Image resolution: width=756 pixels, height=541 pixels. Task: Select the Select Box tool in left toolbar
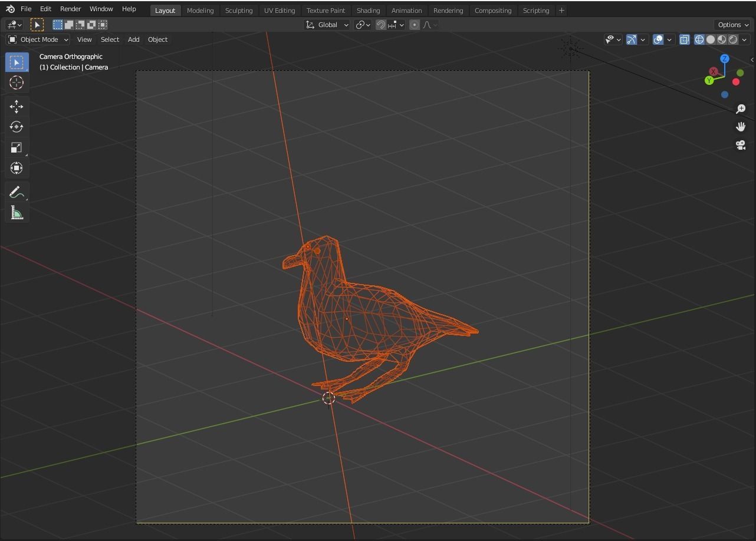click(x=17, y=62)
